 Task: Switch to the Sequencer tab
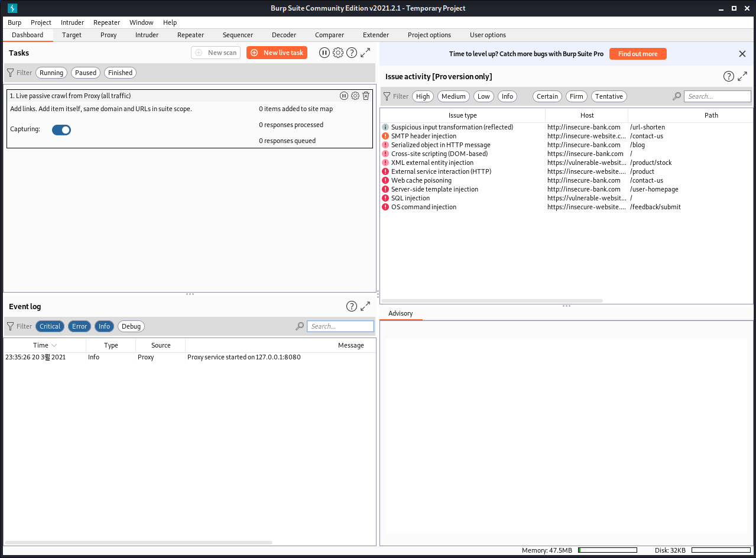(x=238, y=35)
